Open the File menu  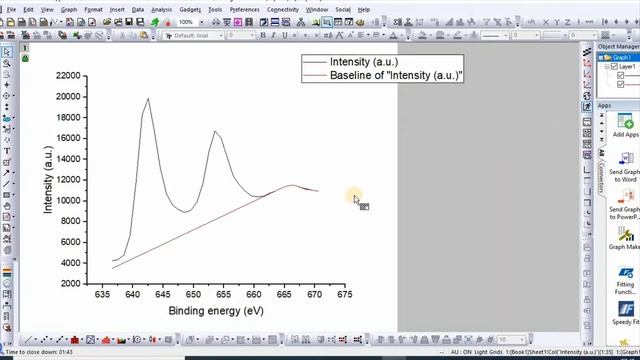(11, 9)
